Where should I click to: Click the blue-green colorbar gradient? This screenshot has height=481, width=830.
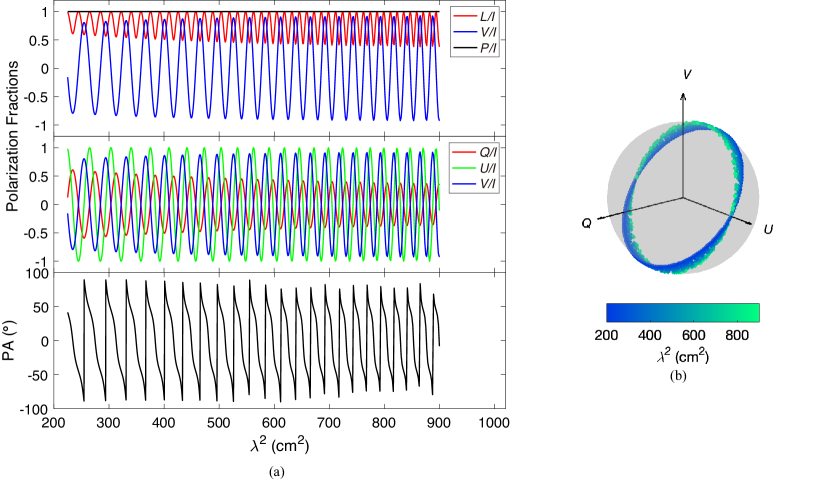pos(683,312)
